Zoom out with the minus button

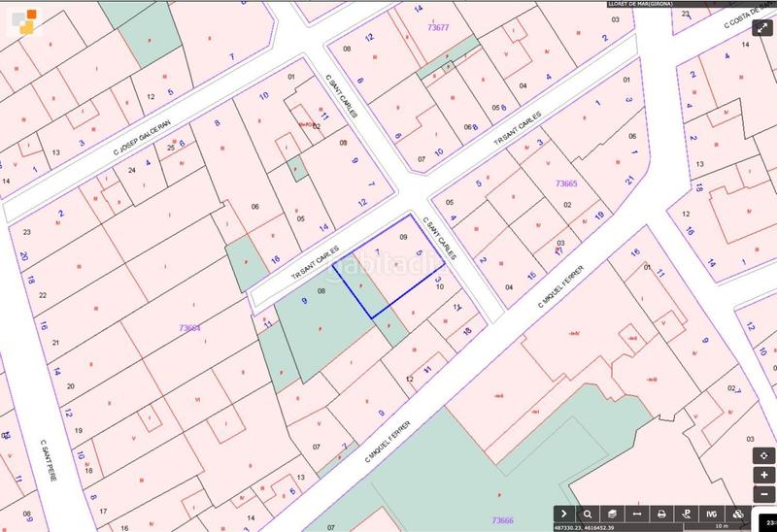tap(764, 494)
